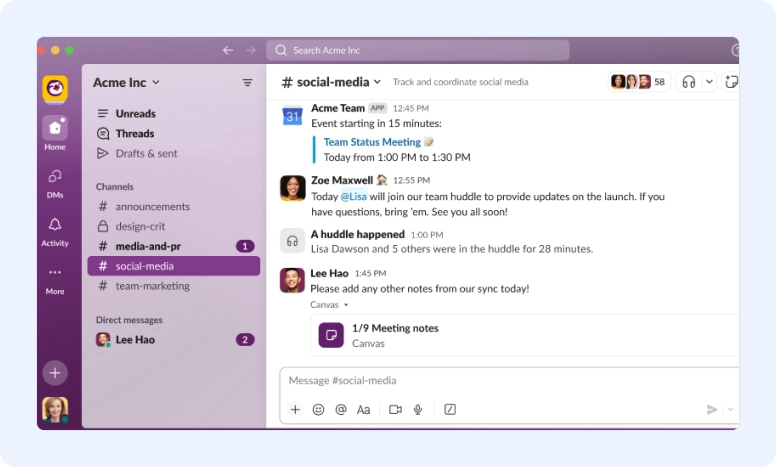Viewport: 776px width, 467px height.
Task: Expand the Acme Inc workspace menu
Action: [x=126, y=82]
